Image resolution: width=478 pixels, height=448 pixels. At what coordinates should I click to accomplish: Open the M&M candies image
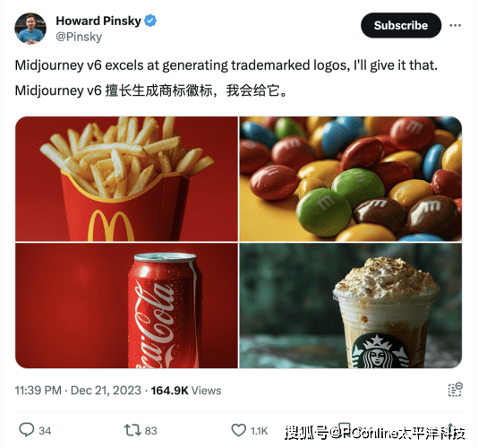[351, 179]
